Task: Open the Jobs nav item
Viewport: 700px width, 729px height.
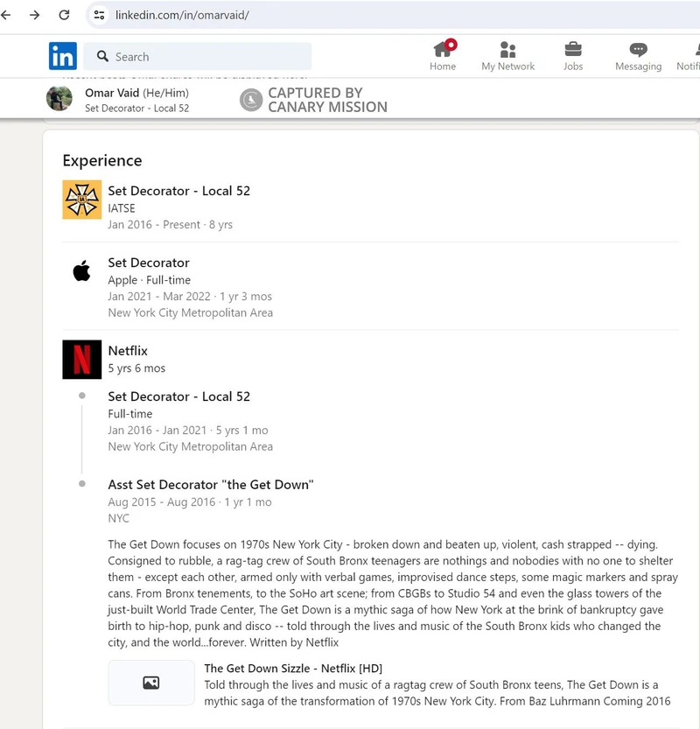Action: coord(573,56)
